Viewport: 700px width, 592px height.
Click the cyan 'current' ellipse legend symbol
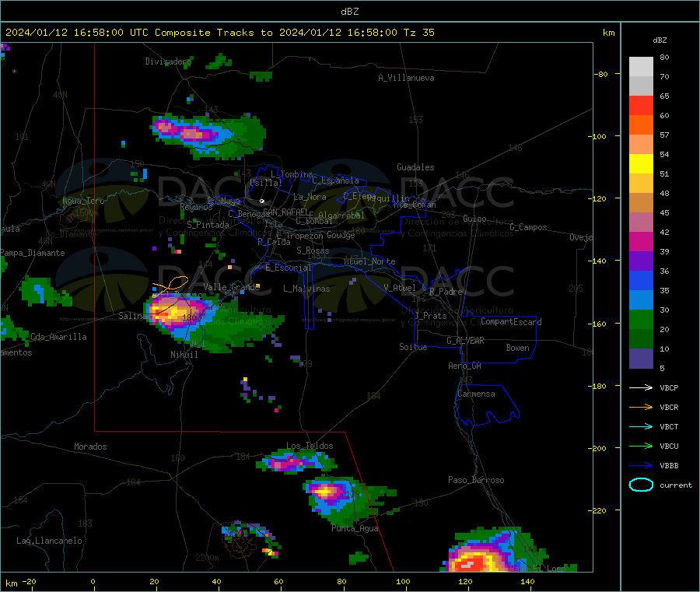coord(641,485)
